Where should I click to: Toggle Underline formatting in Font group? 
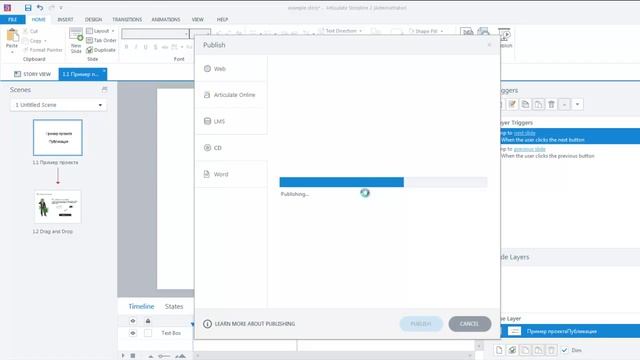[145, 47]
